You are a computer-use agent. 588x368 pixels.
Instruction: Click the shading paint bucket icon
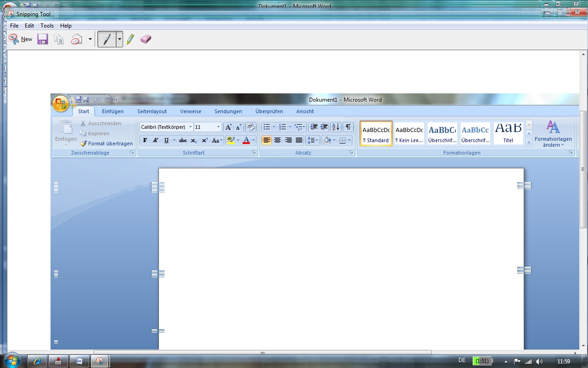327,140
